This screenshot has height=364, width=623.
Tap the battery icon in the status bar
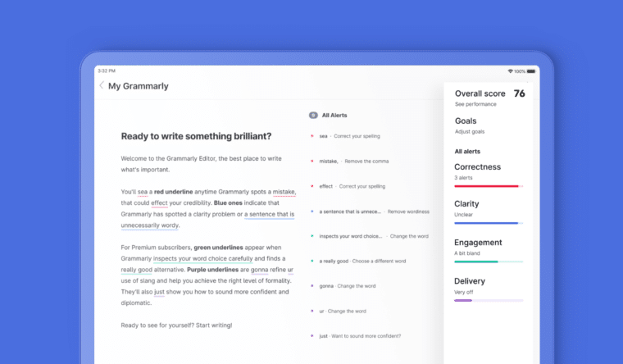point(531,71)
